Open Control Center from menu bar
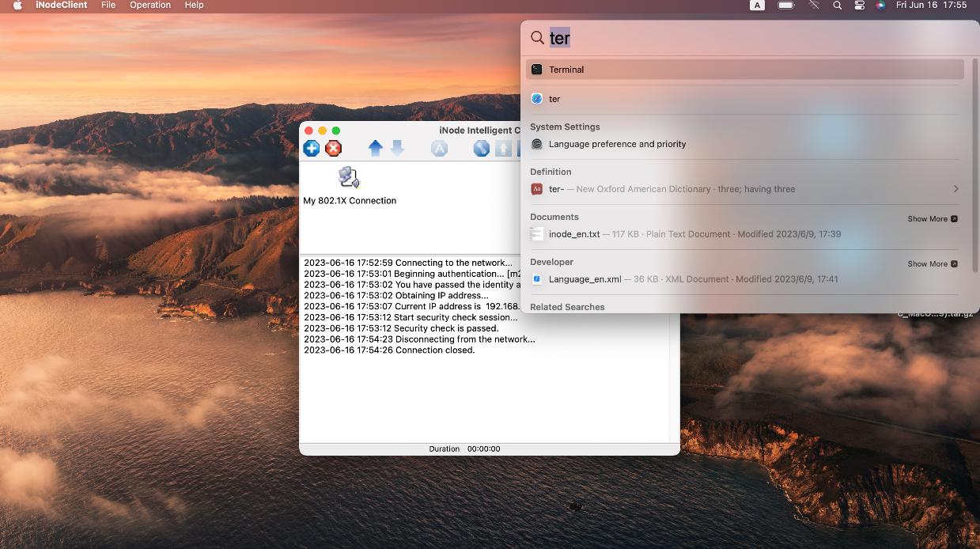The height and width of the screenshot is (549, 980). click(860, 5)
